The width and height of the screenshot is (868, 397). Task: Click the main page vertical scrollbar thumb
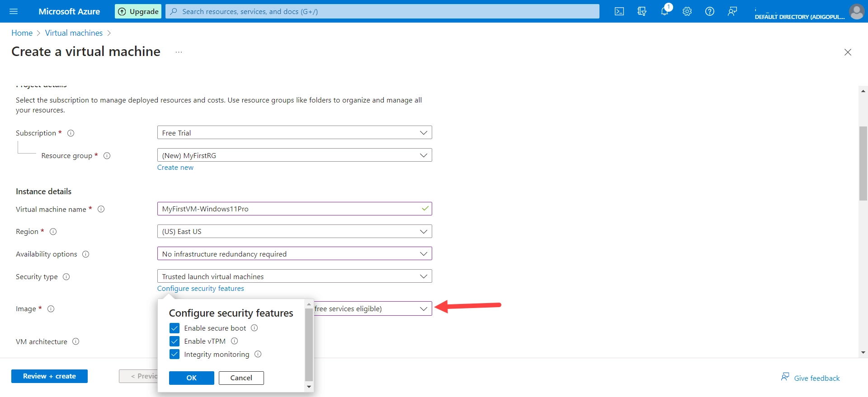[863, 163]
